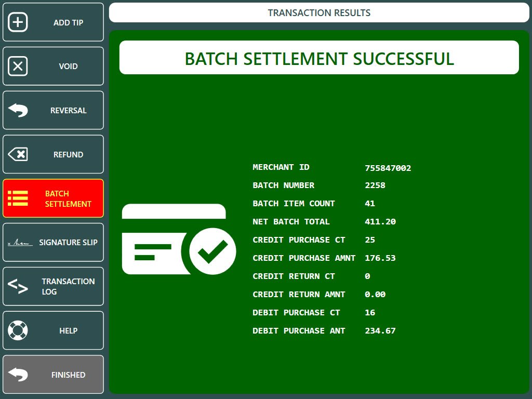Viewport: 532px width, 399px height.
Task: Open SIGNATURE SLIP text label
Action: tap(68, 243)
